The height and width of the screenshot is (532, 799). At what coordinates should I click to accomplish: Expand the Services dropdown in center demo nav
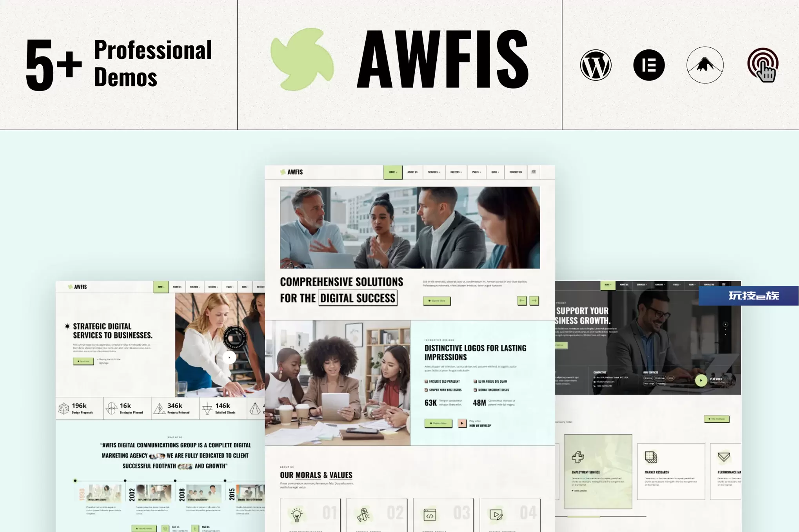[434, 172]
